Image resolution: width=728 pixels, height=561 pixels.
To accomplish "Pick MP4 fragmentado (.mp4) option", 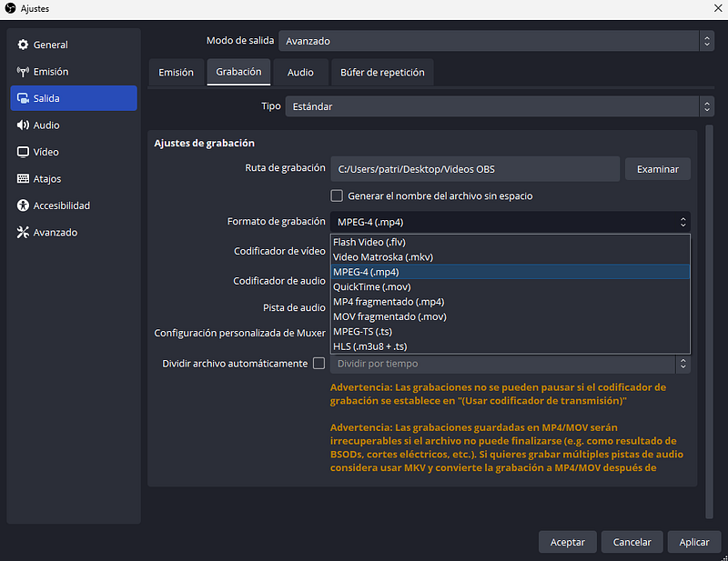I will point(511,302).
